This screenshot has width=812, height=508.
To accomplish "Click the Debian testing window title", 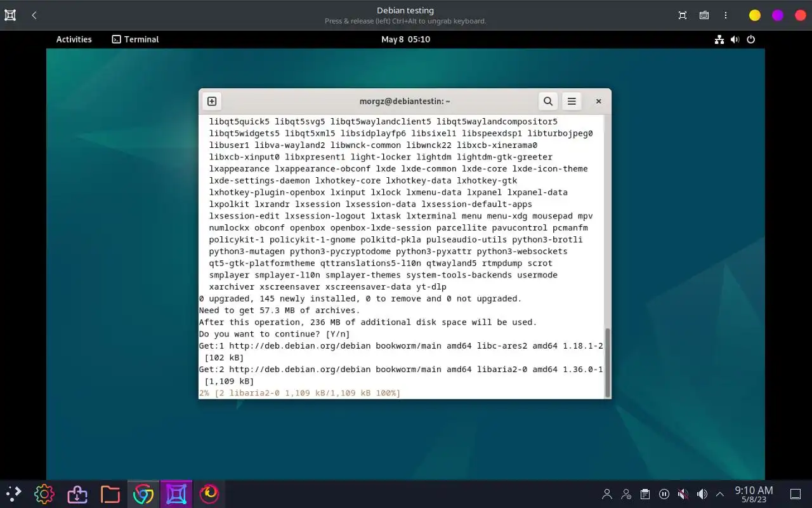I will click(x=405, y=10).
